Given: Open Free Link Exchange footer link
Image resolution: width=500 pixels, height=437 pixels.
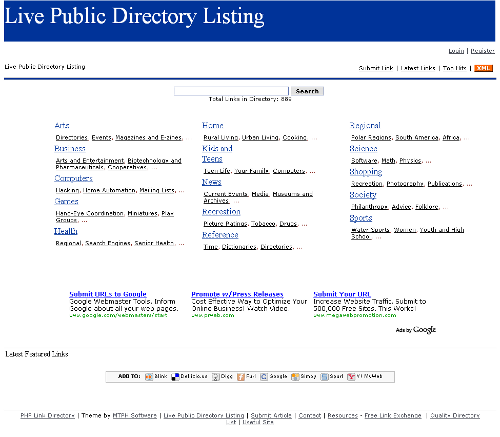Looking at the screenshot, I should pyautogui.click(x=393, y=415).
